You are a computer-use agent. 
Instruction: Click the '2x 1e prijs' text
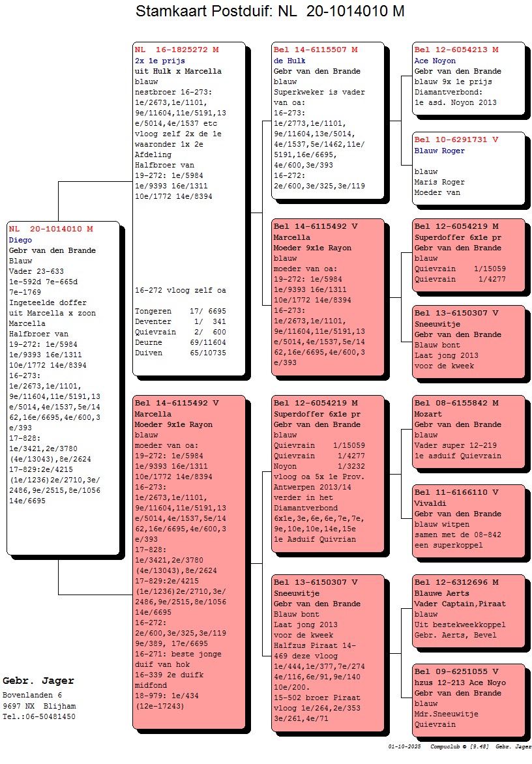pyautogui.click(x=160, y=61)
